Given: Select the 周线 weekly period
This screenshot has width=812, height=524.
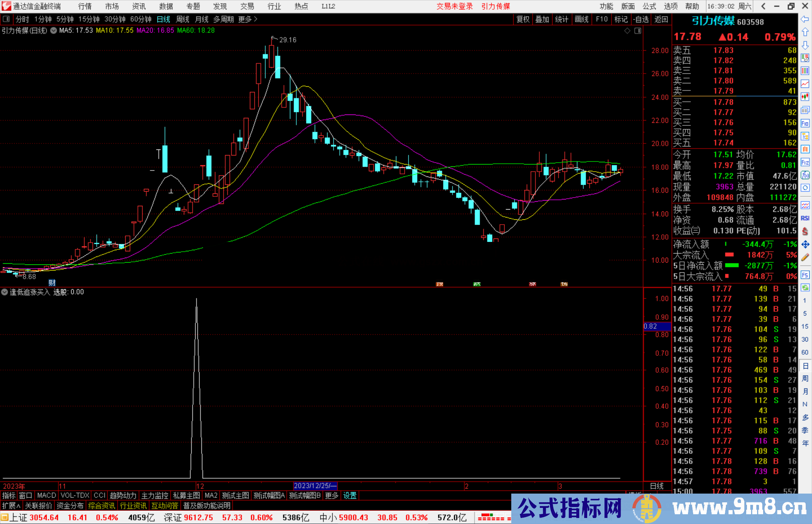Looking at the screenshot, I should (183, 19).
